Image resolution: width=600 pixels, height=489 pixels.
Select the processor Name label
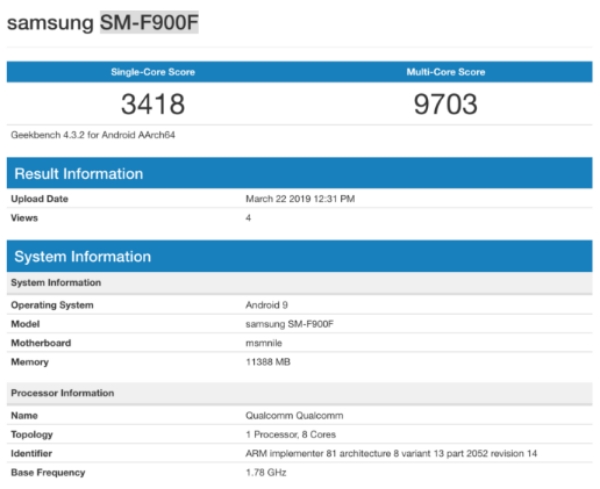(24, 416)
